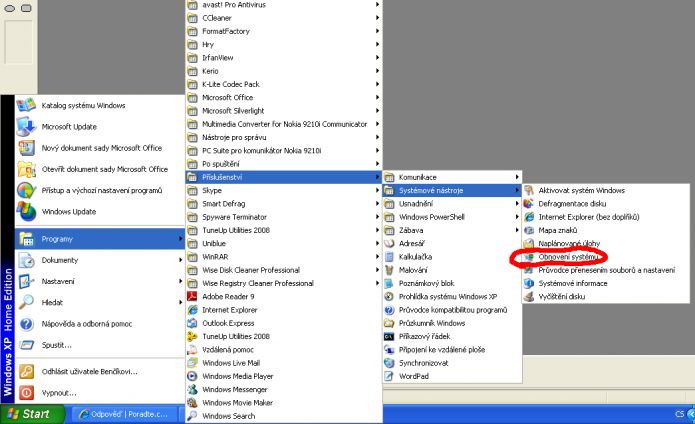Expand the Microsoft Office submenu arrow
Viewport: 695px width, 424px height.
click(x=377, y=97)
